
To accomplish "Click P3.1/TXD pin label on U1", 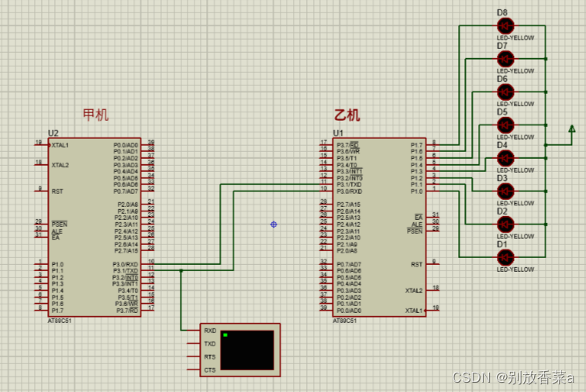I will (349, 184).
